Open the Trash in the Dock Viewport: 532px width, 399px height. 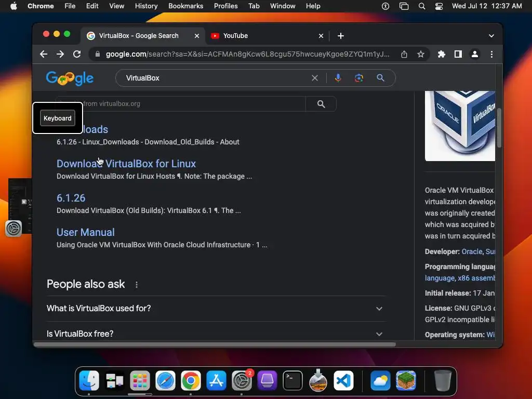[x=443, y=381]
